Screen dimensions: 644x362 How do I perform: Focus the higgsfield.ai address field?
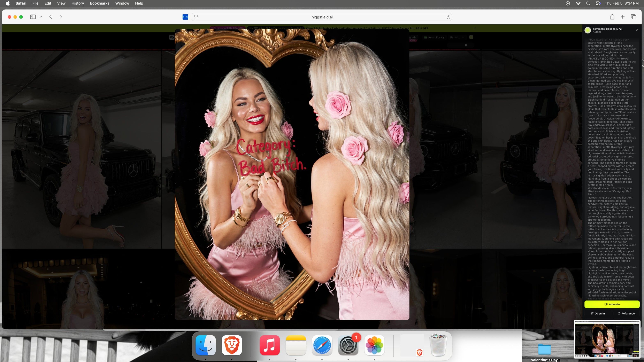point(322,17)
